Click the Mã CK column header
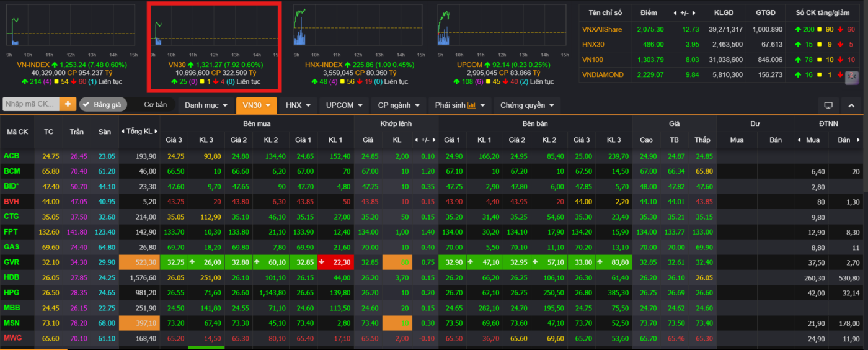 tap(17, 132)
